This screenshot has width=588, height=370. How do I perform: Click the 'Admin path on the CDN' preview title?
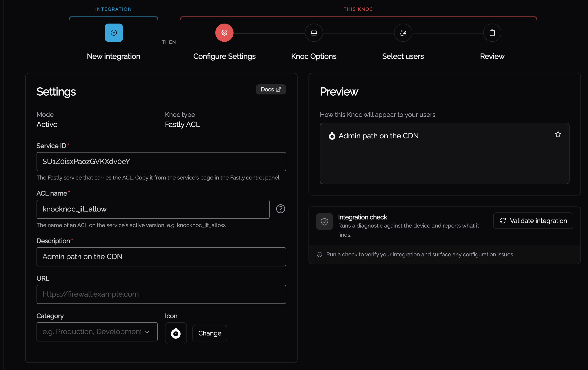378,136
